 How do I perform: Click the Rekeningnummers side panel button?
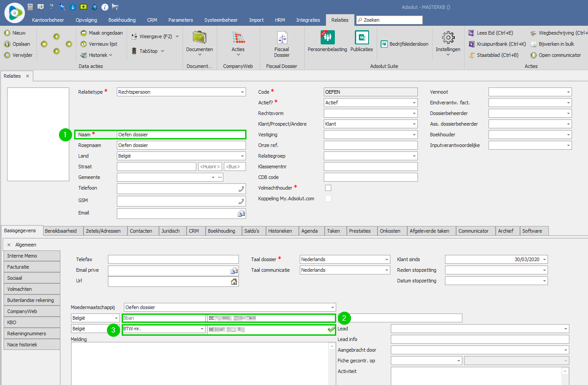click(32, 333)
